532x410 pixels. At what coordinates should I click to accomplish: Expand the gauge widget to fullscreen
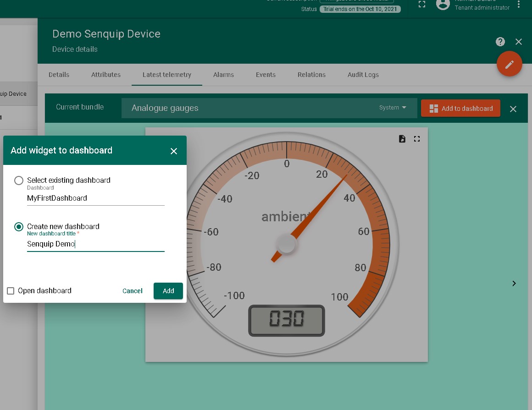tap(417, 139)
